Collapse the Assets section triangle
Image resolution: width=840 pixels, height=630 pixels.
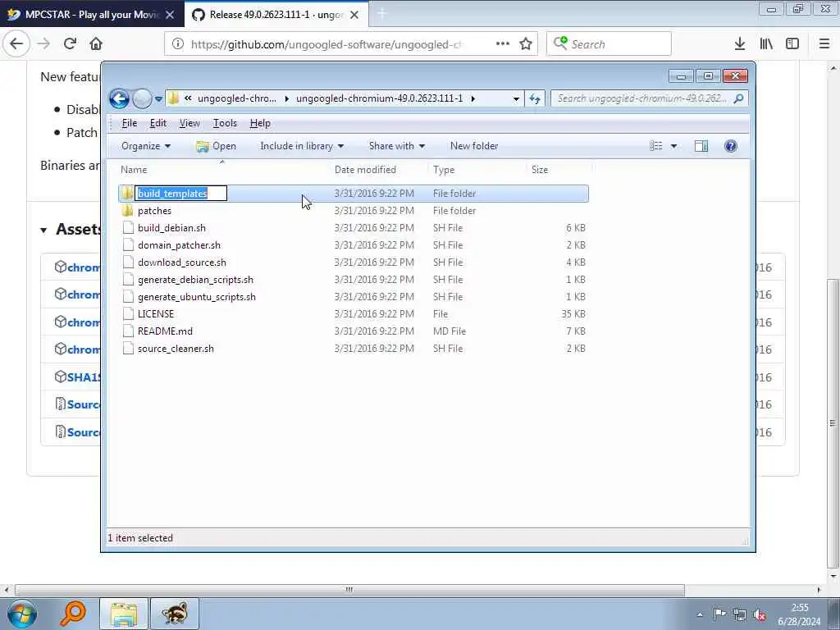tap(43, 231)
